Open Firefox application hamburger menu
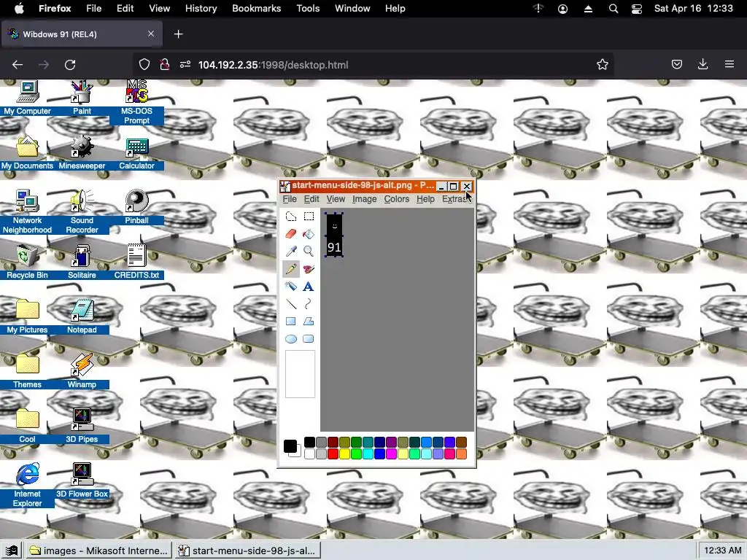 click(x=729, y=65)
